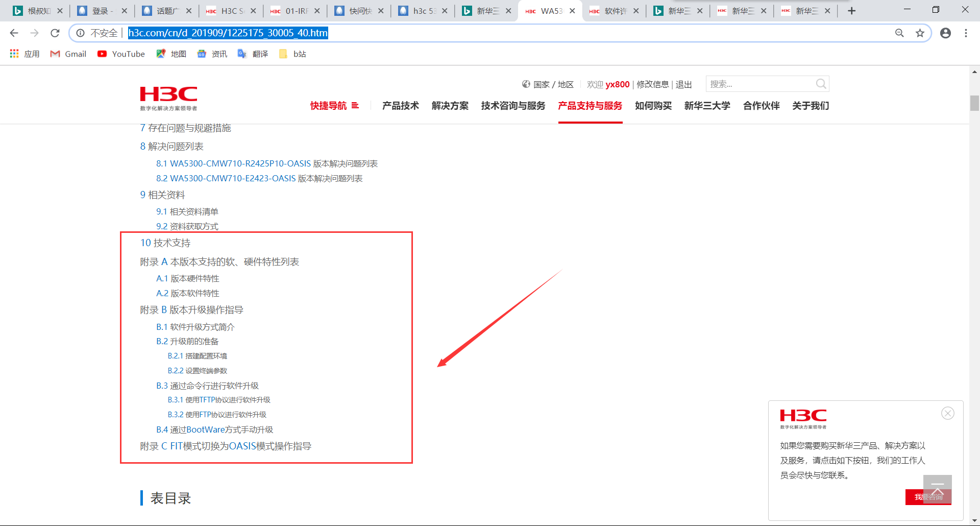The height and width of the screenshot is (526, 980).
Task: Open the 国家 / 地区 region selector
Action: click(548, 84)
